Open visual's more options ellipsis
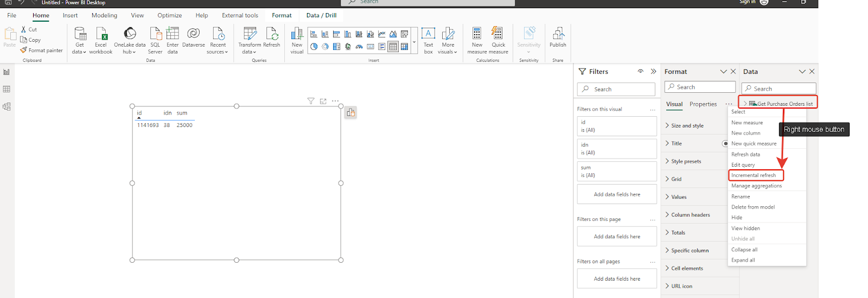 click(x=335, y=101)
